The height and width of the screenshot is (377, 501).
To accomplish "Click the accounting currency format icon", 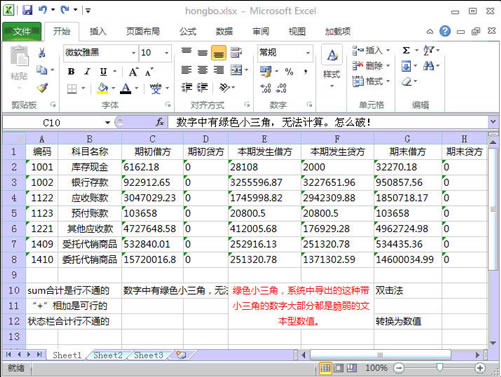I will (266, 71).
